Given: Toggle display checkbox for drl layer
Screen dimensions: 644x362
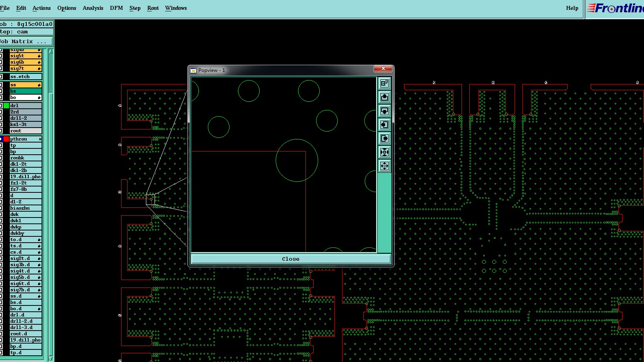Looking at the screenshot, I should pyautogui.click(x=1, y=106).
